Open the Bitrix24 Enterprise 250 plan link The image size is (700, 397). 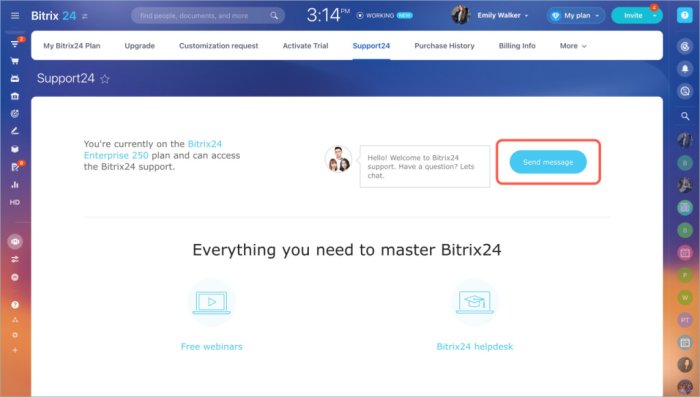point(153,150)
